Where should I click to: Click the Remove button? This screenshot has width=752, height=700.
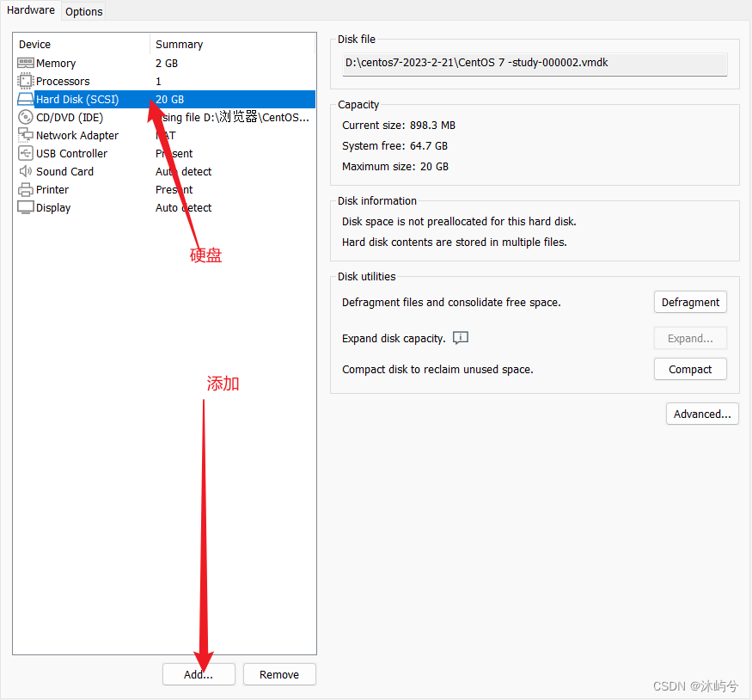pos(279,674)
